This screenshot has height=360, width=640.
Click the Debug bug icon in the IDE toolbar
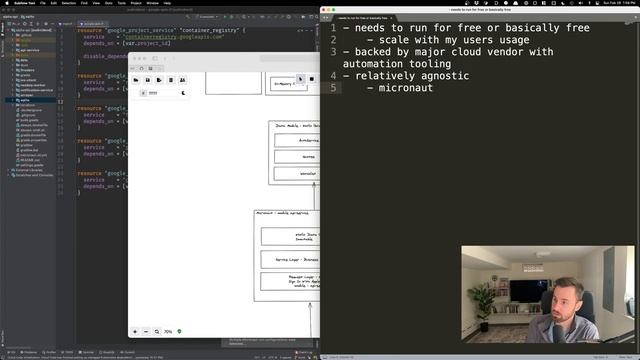(231, 17)
